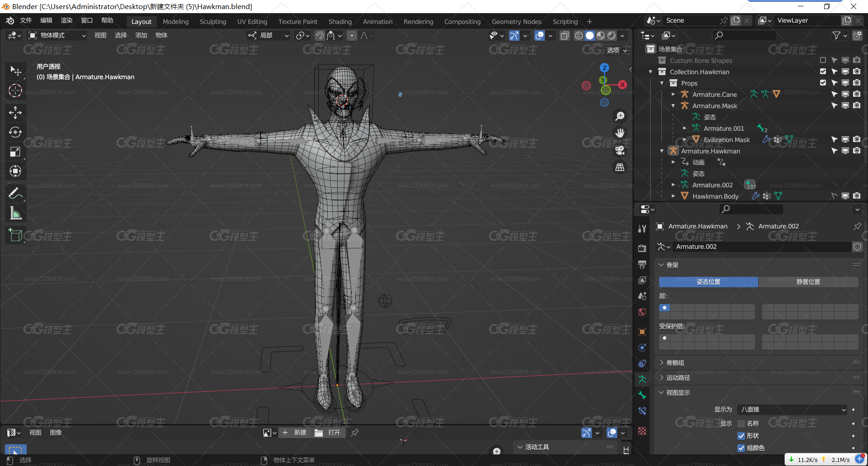Expand the 骨骼组 panel
This screenshot has width=868, height=466.
[x=661, y=363]
